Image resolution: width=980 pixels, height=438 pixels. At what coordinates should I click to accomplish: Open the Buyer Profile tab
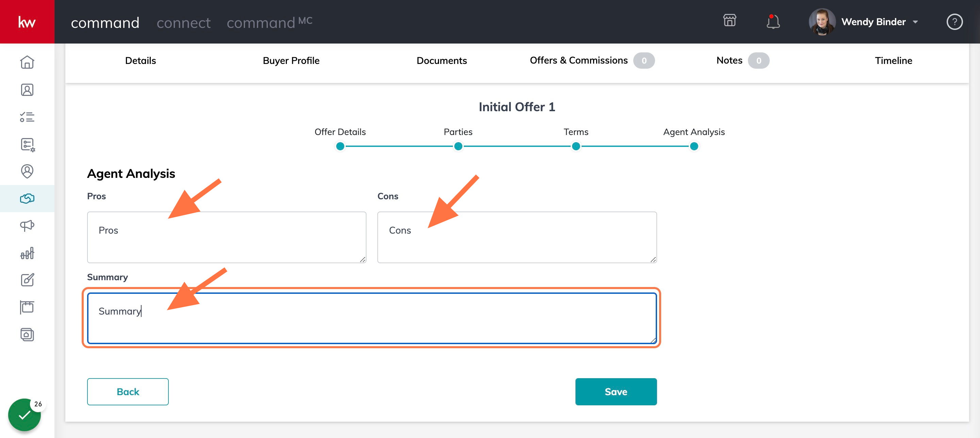291,61
